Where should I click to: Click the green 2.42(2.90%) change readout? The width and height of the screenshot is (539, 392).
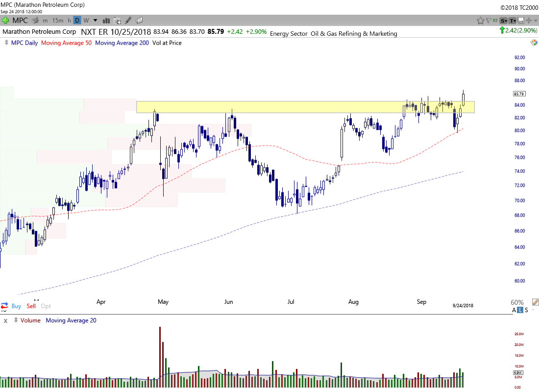click(x=518, y=30)
